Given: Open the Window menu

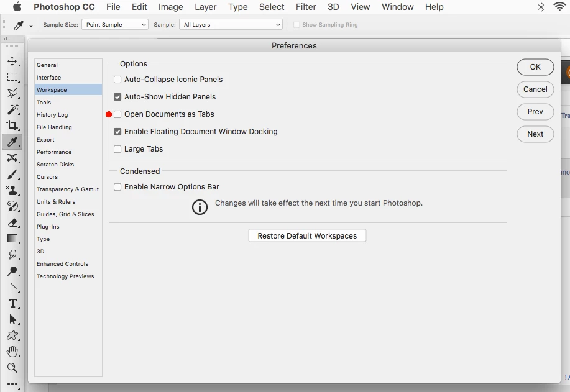Looking at the screenshot, I should pyautogui.click(x=397, y=7).
